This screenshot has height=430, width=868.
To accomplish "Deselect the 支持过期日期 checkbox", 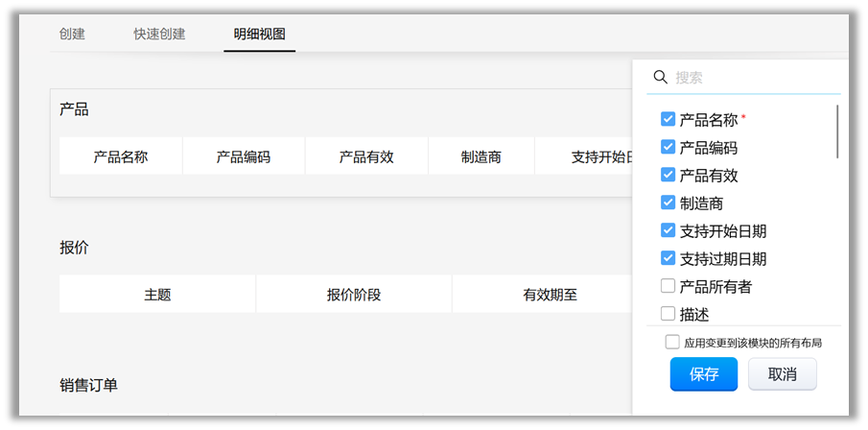I will (669, 258).
